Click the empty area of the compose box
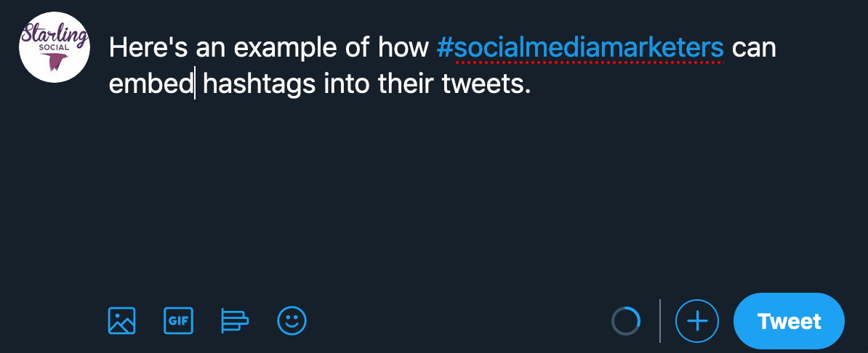868x353 pixels. point(436,189)
